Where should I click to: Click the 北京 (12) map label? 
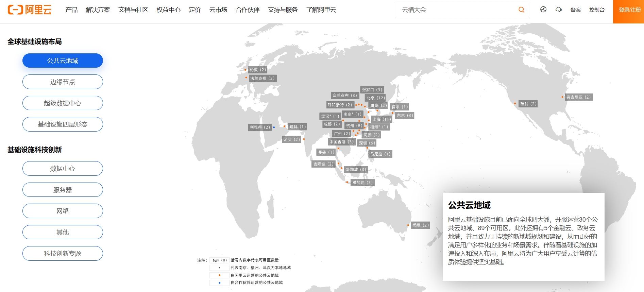(375, 98)
